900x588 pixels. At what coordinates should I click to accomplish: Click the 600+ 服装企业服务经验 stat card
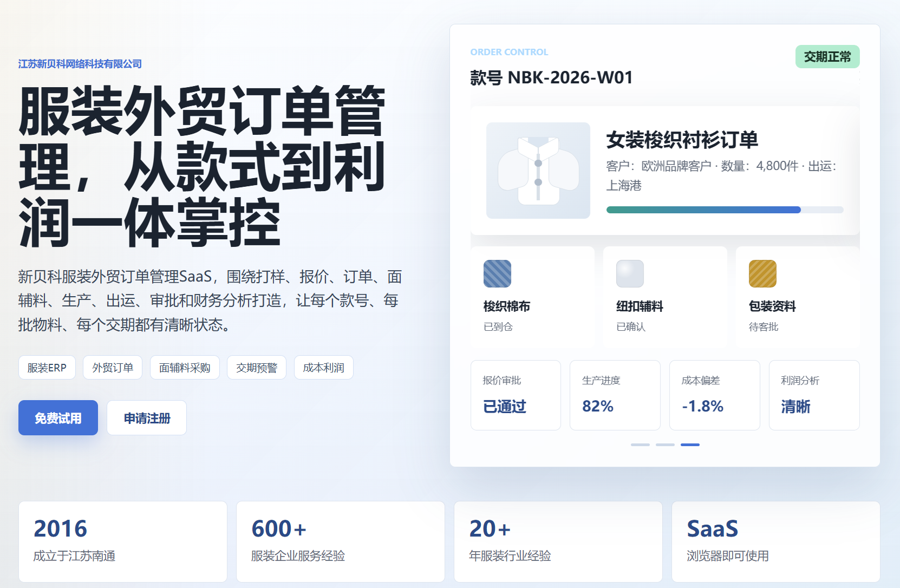[341, 541]
